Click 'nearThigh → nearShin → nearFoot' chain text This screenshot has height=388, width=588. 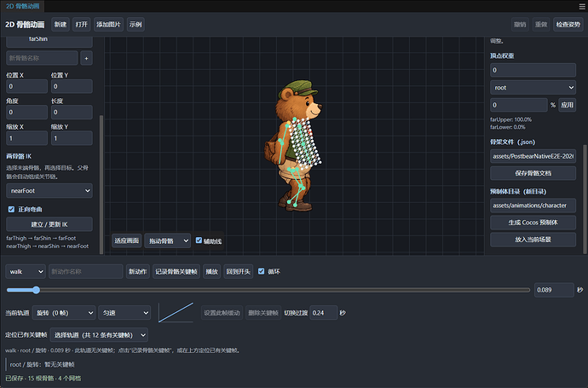48,246
